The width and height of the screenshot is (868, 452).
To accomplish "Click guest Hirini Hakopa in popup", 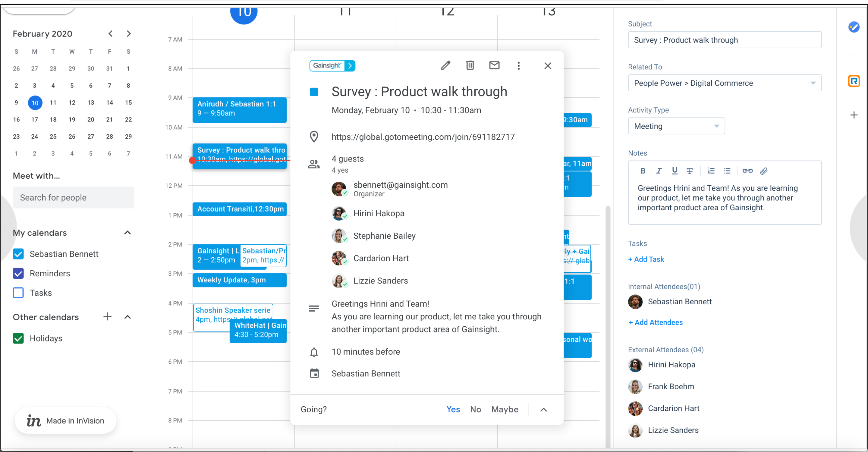I will [379, 214].
